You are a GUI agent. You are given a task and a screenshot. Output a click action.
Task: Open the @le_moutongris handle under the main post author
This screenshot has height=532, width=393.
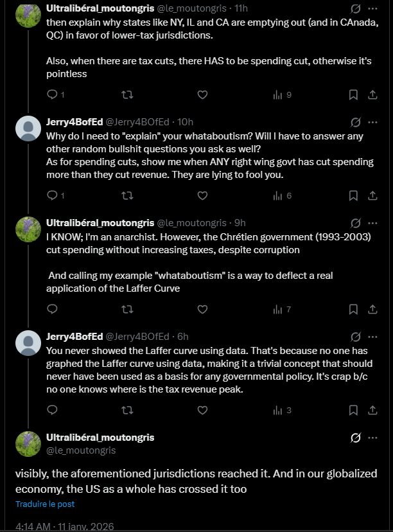[x=81, y=450]
